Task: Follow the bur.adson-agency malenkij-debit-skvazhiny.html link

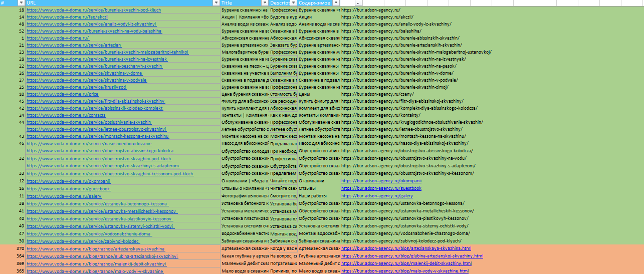Action: (x=406, y=263)
